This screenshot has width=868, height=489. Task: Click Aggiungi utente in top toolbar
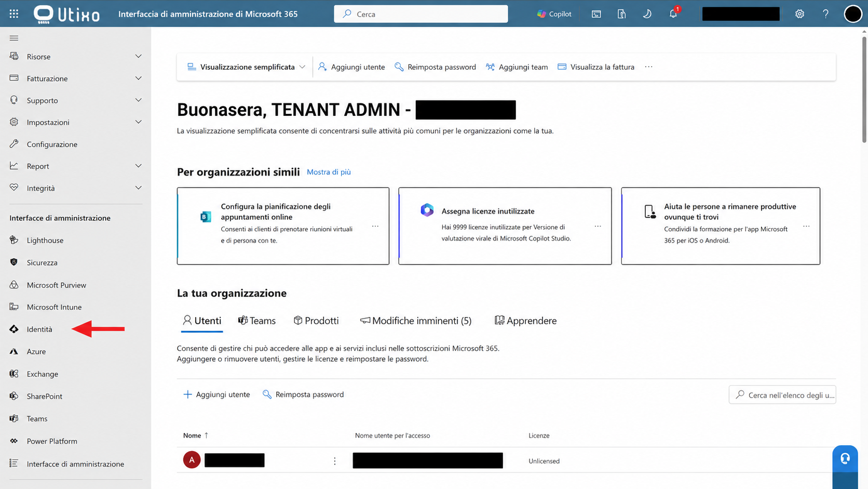pyautogui.click(x=351, y=67)
